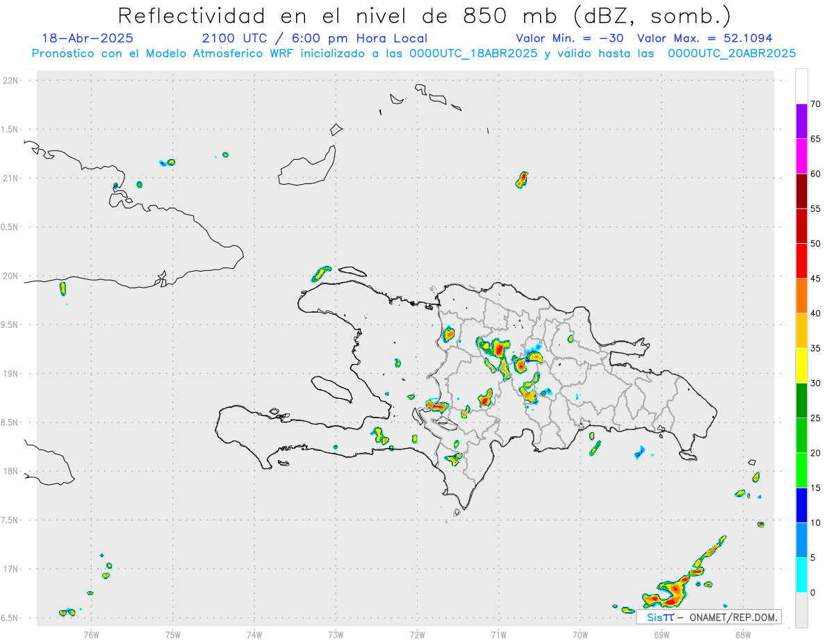Click the cyan 0–5 dBZ color bar segment
The width and height of the screenshot is (834, 644).
[801, 575]
